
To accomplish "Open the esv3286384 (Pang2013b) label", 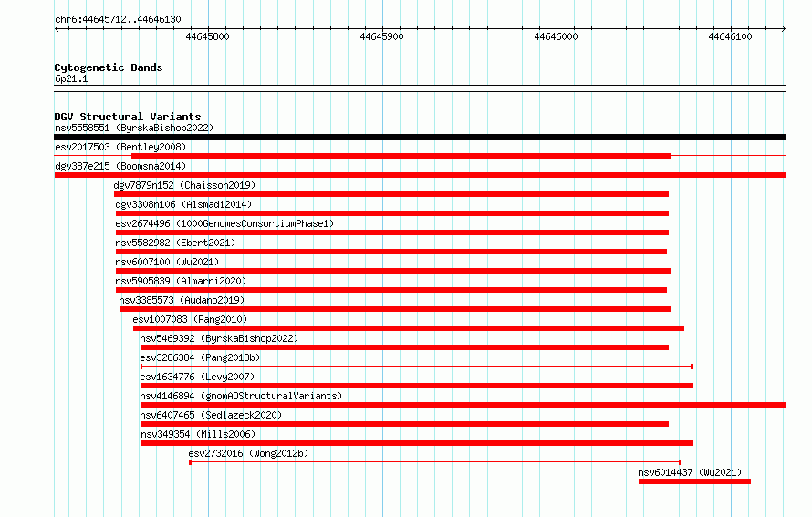I will (x=200, y=357).
